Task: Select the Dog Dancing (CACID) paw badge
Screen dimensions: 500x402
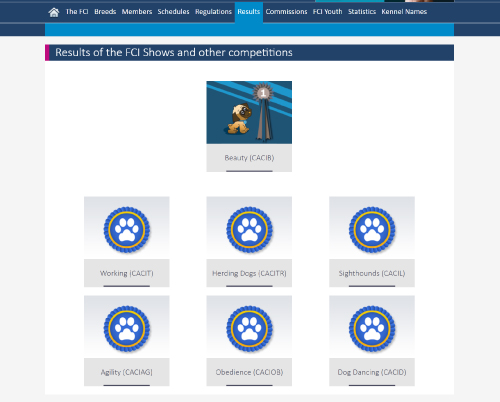Action: pyautogui.click(x=372, y=329)
